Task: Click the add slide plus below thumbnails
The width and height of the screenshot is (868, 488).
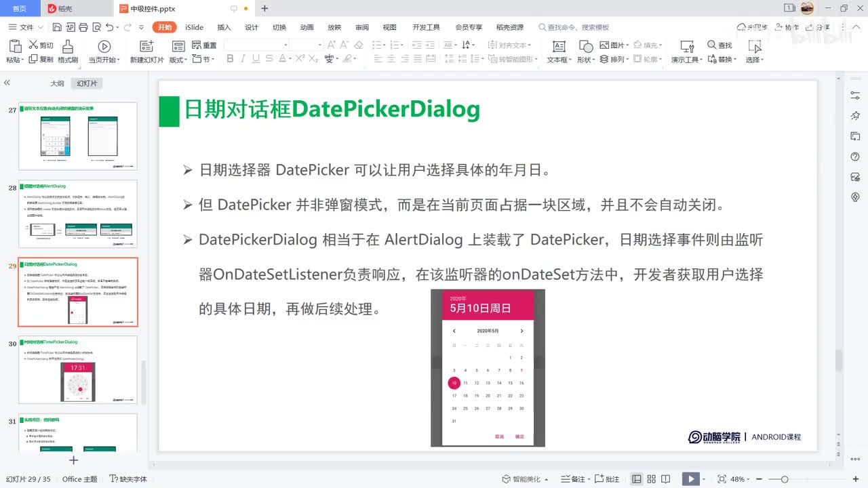Action: [74, 460]
